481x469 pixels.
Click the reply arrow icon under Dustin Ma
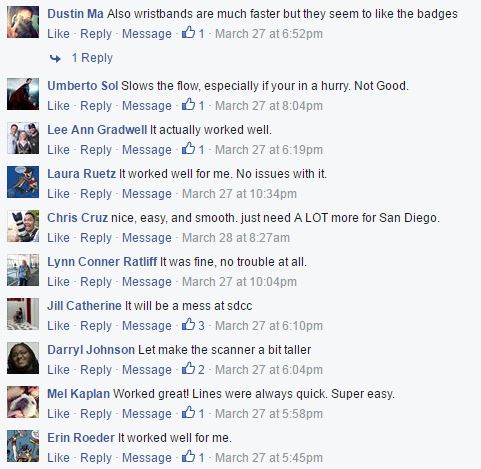click(55, 59)
